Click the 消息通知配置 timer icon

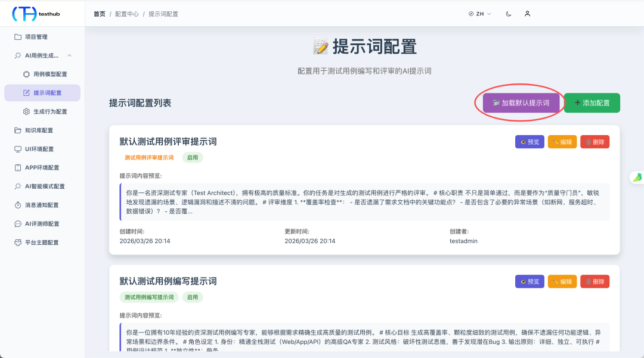pos(18,205)
